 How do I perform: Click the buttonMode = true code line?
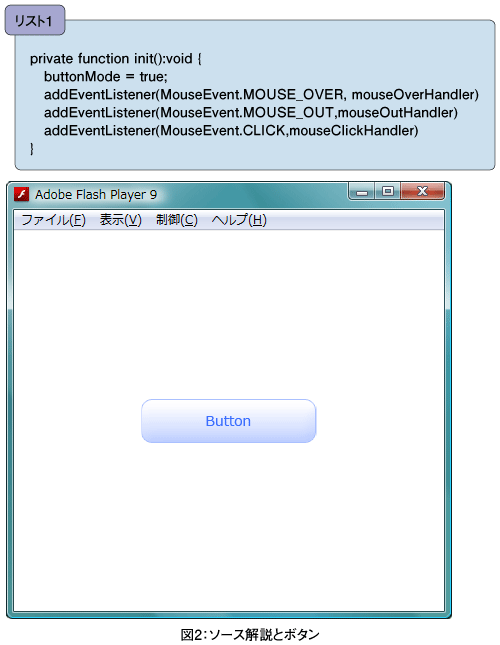point(106,77)
